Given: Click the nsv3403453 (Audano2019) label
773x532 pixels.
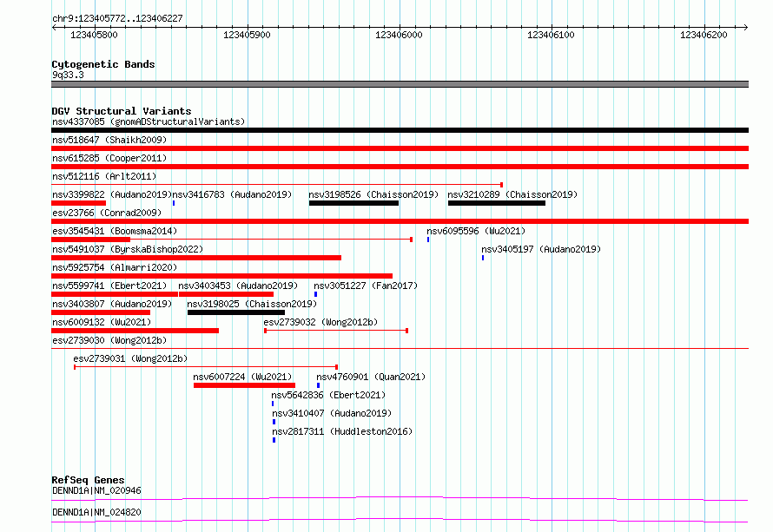Looking at the screenshot, I should (238, 286).
